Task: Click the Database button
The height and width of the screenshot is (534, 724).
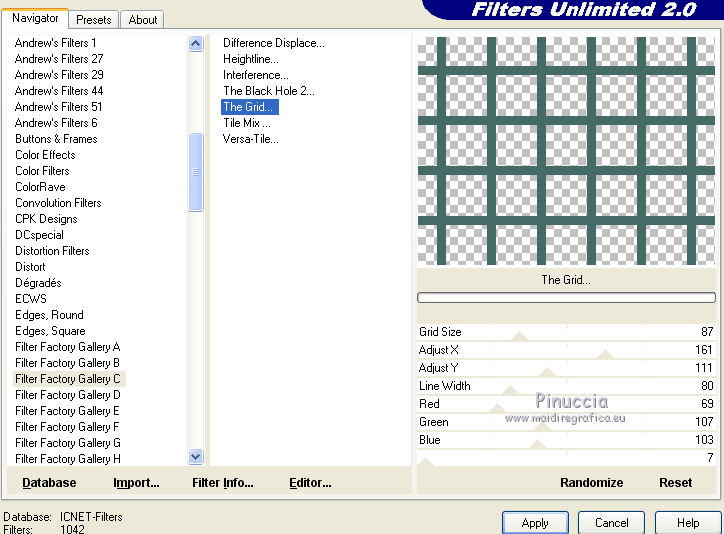Action: coord(49,483)
